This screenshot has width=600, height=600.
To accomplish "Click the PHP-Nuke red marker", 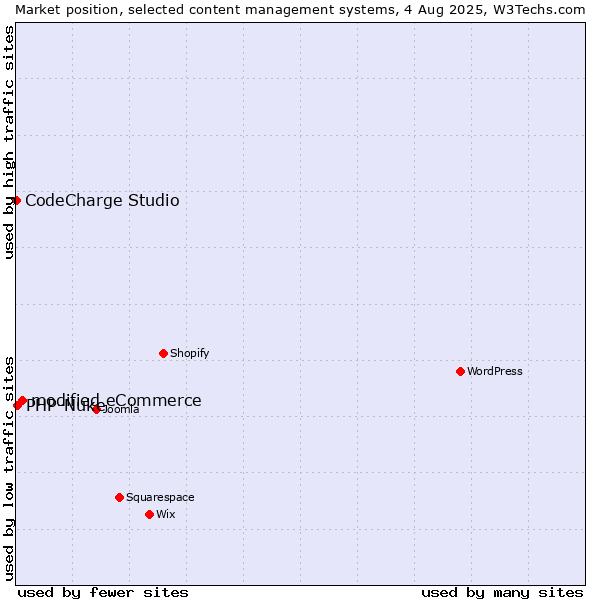I will tap(17, 405).
